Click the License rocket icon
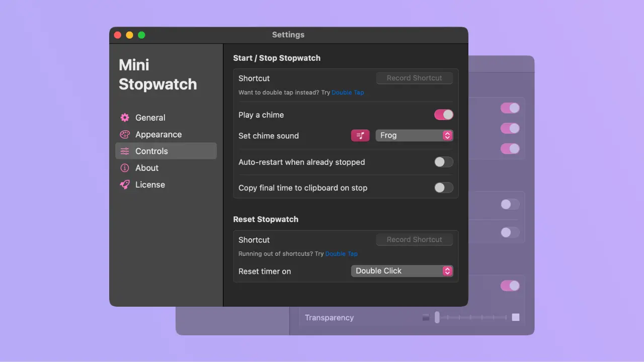644x362 pixels. [x=125, y=185]
